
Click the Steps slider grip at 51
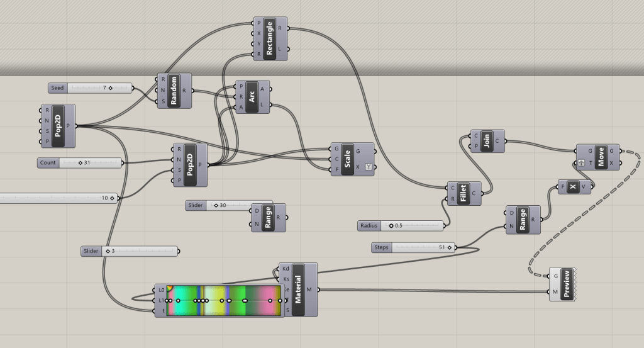click(x=450, y=248)
